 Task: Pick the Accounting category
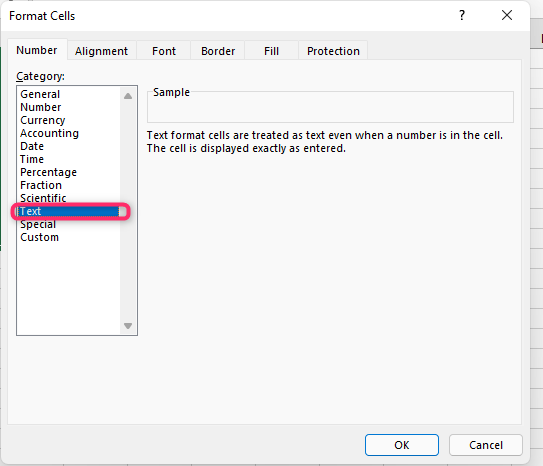[x=50, y=133]
